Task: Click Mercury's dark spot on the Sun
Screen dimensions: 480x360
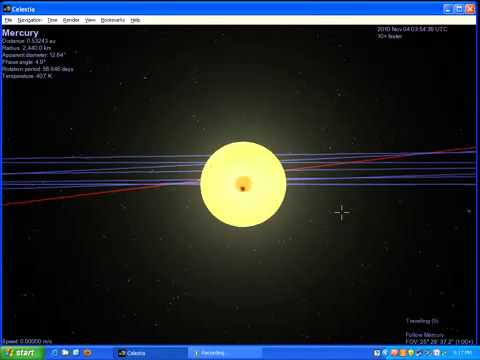Action: [243, 189]
